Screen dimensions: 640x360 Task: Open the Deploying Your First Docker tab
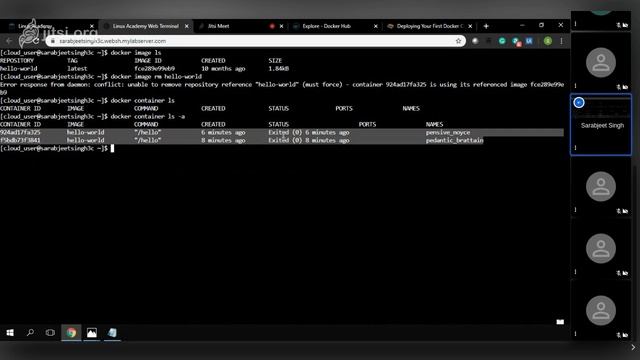[430, 26]
